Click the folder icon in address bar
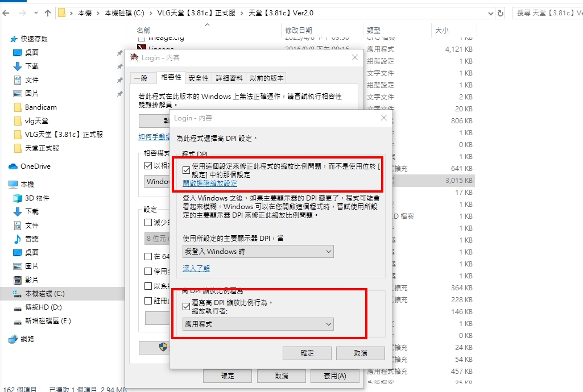583x392 pixels. [x=62, y=13]
